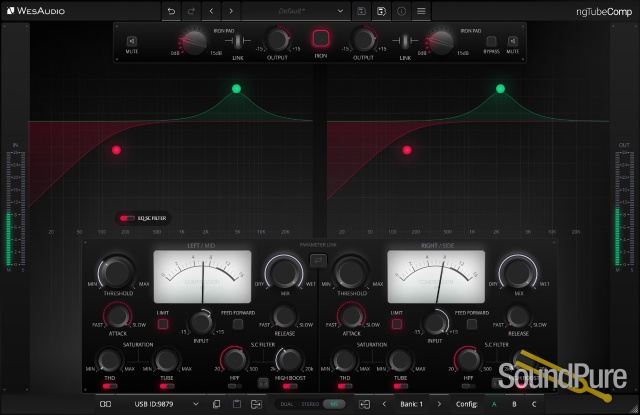
Task: Click the Right/Side THRESHOLD knob
Action: (350, 272)
